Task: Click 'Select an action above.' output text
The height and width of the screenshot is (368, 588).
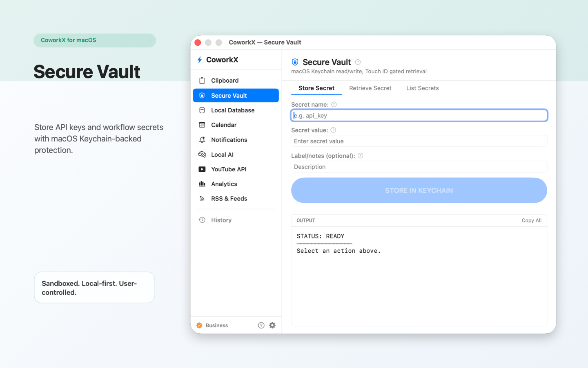Action: coord(339,251)
